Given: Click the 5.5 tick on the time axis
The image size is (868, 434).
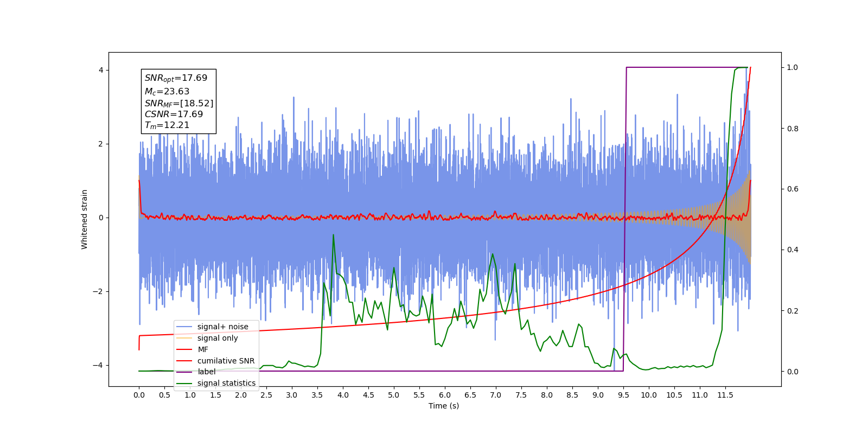Looking at the screenshot, I should tap(419, 395).
